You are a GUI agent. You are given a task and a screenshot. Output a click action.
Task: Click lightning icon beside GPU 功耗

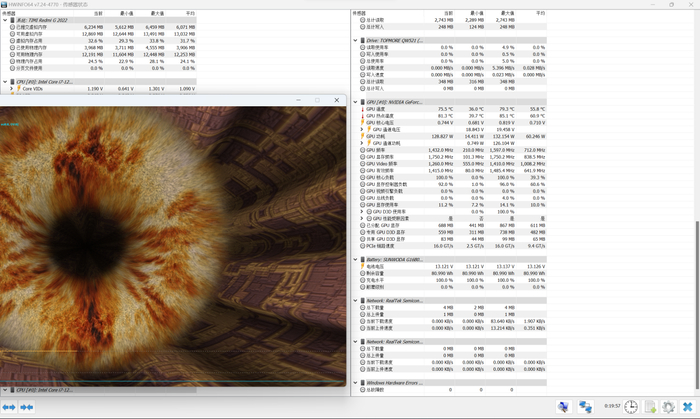[x=362, y=136]
